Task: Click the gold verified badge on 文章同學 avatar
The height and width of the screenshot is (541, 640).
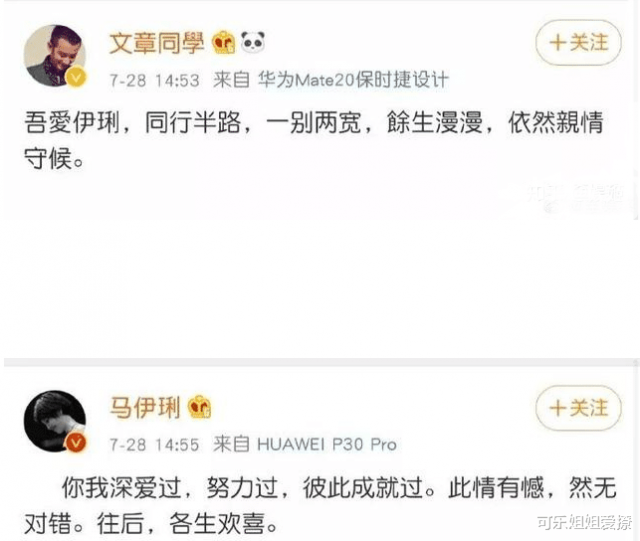Action: 76,77
